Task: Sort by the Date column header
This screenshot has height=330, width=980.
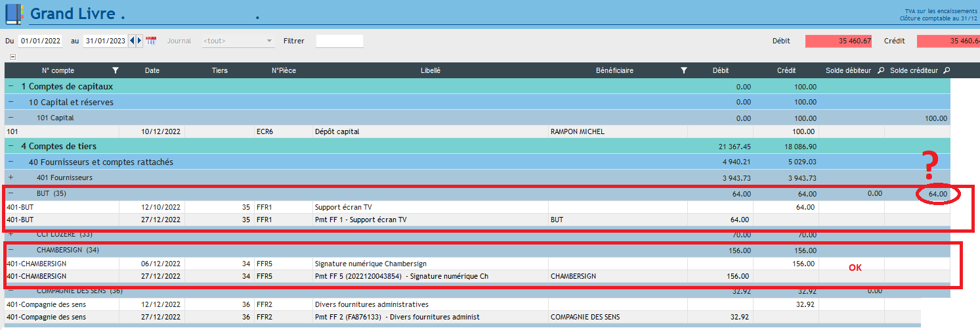Action: click(x=152, y=70)
